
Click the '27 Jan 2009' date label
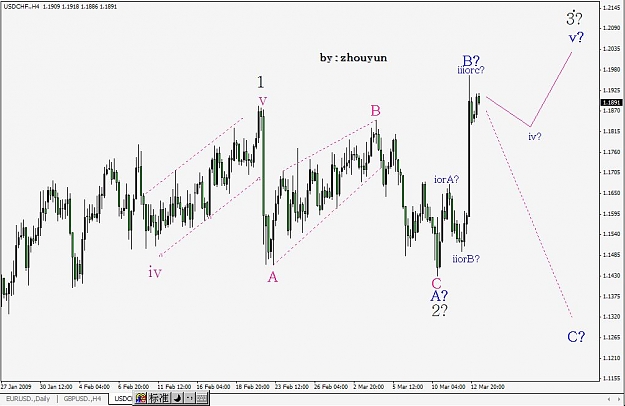click(x=16, y=386)
